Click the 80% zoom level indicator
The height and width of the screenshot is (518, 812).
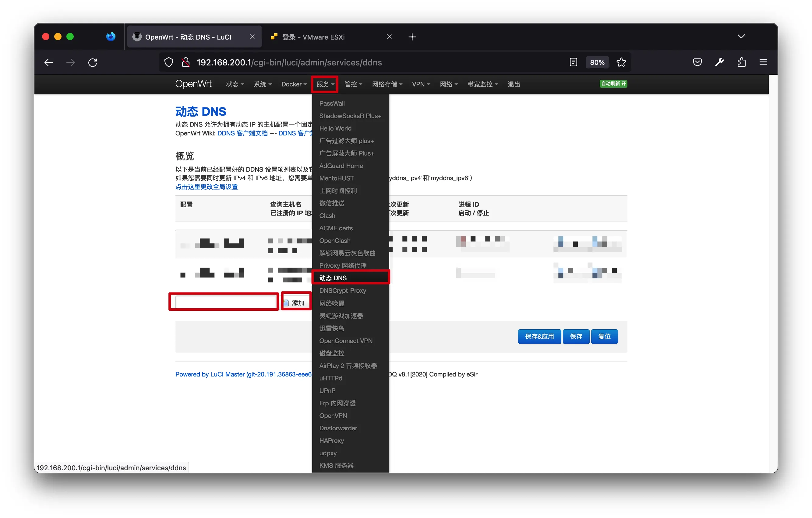(x=597, y=62)
